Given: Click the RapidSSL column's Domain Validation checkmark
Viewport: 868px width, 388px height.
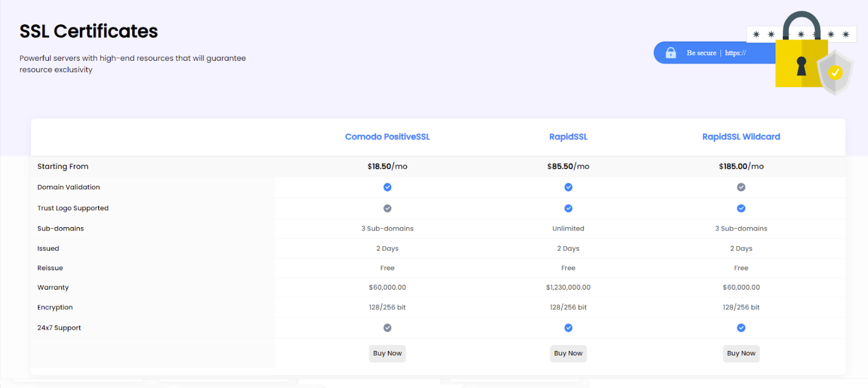Looking at the screenshot, I should [568, 187].
